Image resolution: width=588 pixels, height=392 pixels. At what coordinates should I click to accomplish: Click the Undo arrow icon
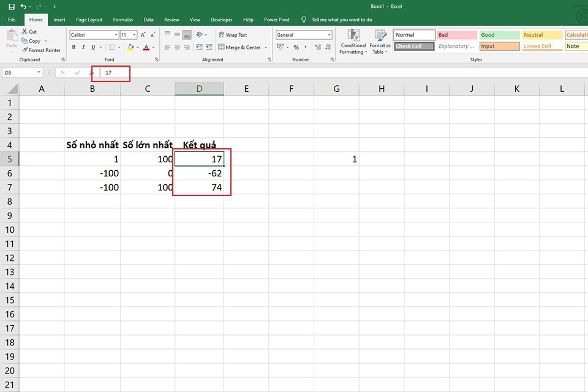23,6
